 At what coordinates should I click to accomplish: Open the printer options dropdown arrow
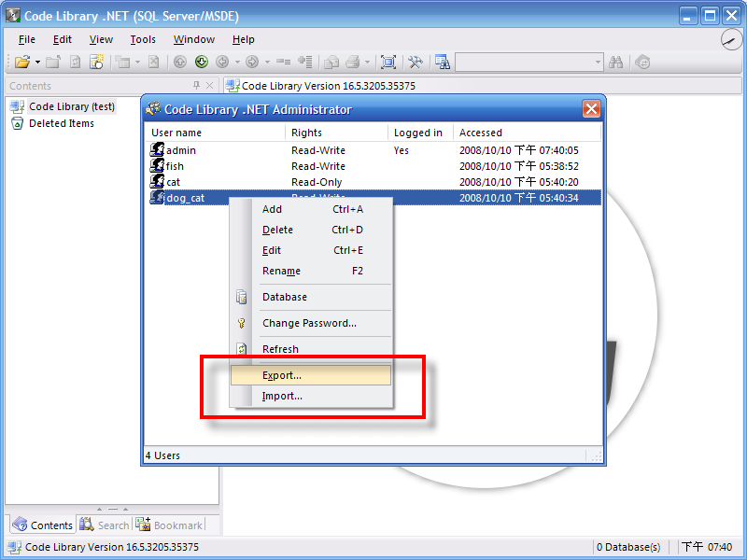367,63
